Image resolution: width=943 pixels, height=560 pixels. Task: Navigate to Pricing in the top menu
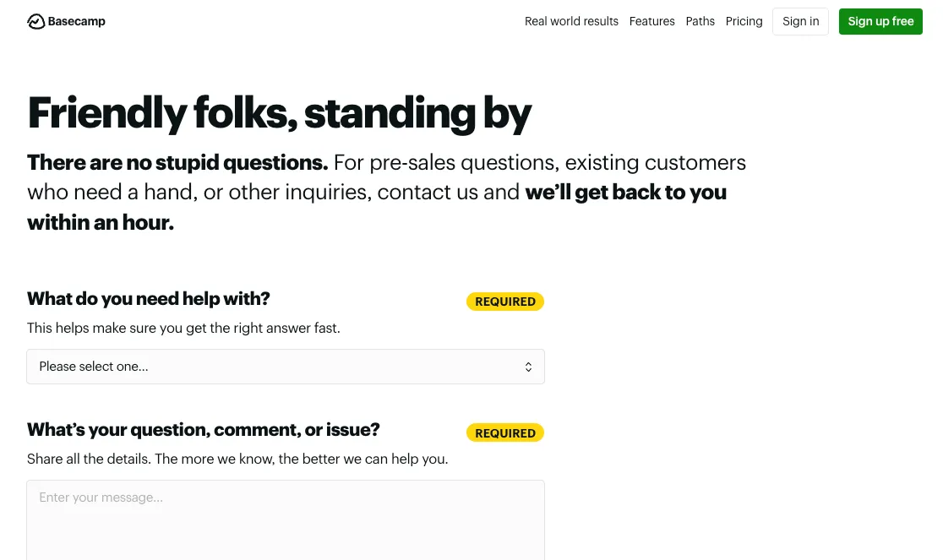pyautogui.click(x=744, y=21)
